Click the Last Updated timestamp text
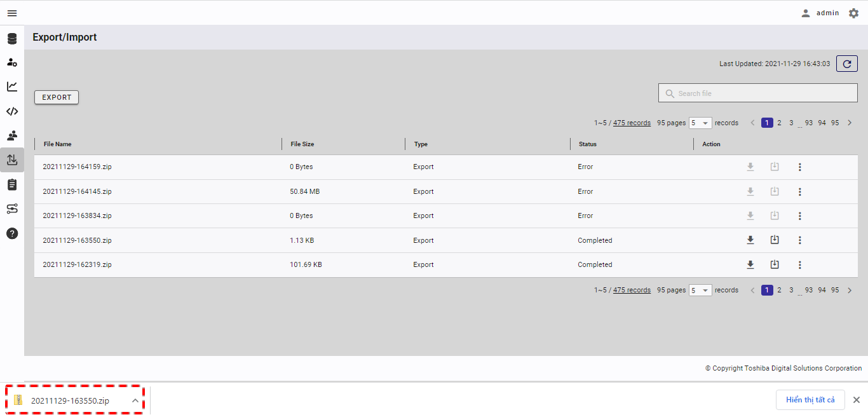 coord(775,64)
